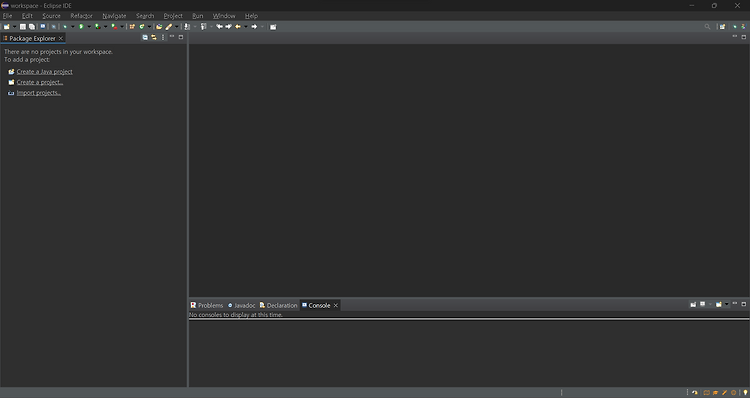Switch to the Debug perspective icon
Screen dimensions: 750x398
point(735,27)
